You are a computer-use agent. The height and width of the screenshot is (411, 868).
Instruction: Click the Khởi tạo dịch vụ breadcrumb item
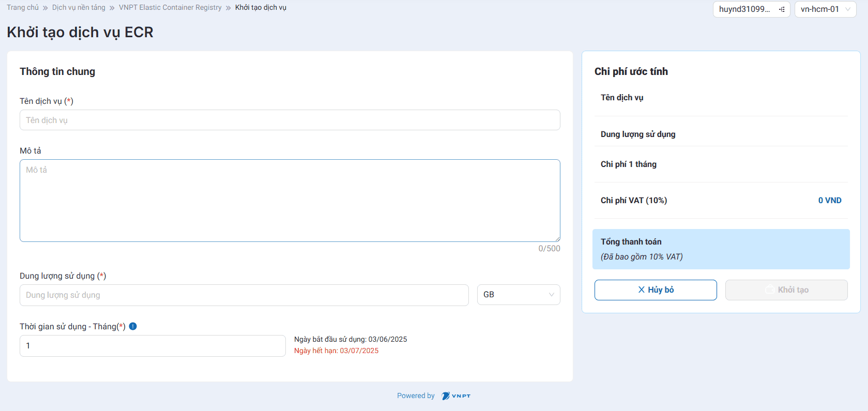click(x=261, y=8)
